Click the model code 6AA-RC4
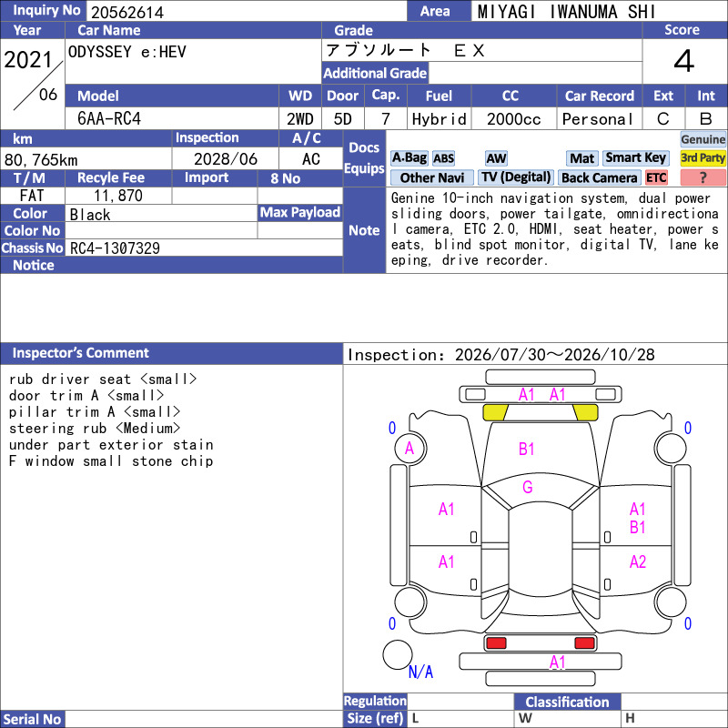Screen dimensions: 728x728 [x=109, y=119]
